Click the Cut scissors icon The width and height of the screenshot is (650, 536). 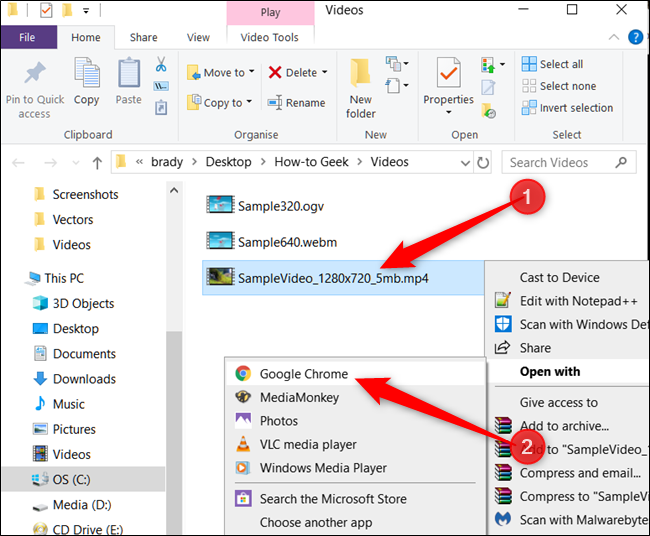[161, 65]
